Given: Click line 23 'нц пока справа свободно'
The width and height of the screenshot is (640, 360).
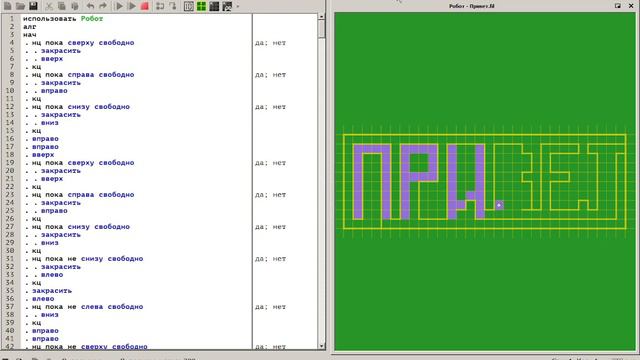Looking at the screenshot, I should tap(83, 195).
